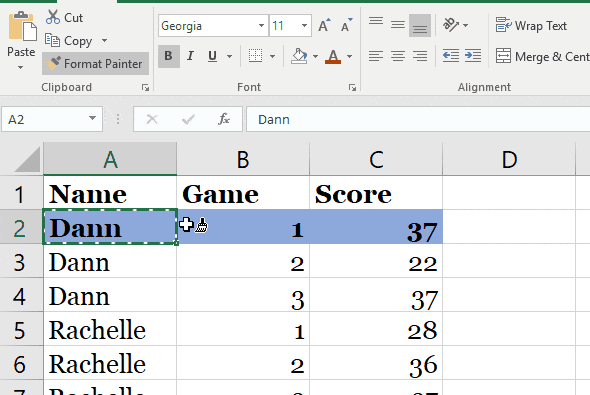Screen dimensions: 590x395
Task: Click Increase Font Size icon
Action: click(324, 25)
